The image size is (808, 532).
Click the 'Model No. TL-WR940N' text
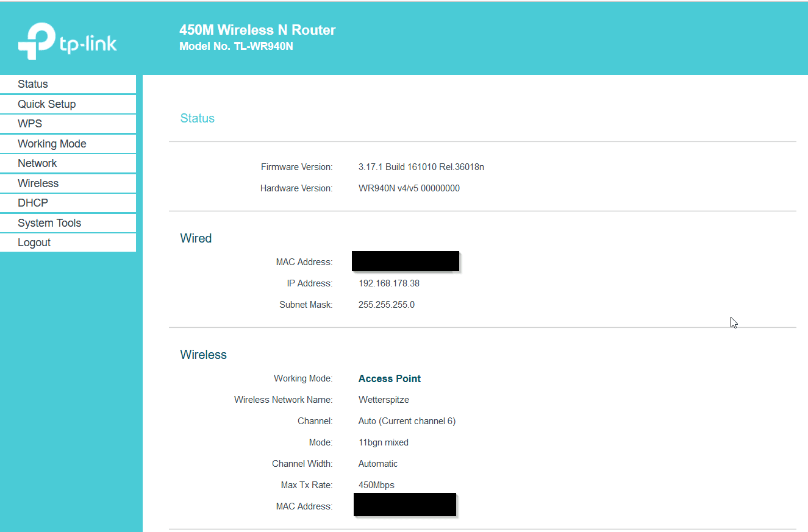(x=236, y=46)
